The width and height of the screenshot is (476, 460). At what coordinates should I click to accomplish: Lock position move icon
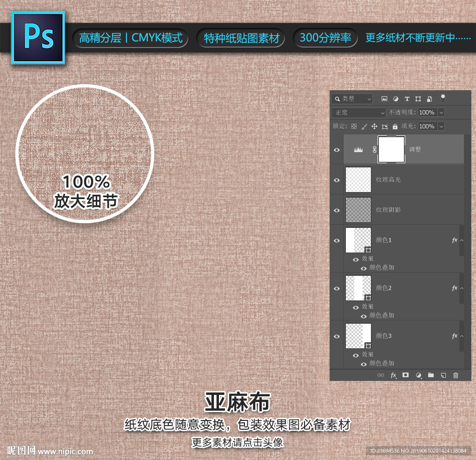point(374,127)
